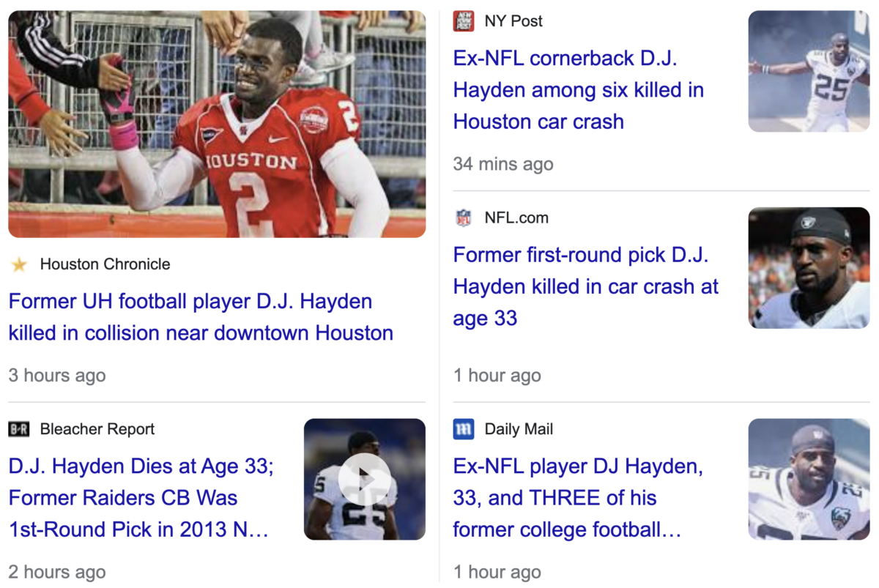Click the large Houston jersey photo
879x588 pixels.
(x=217, y=124)
